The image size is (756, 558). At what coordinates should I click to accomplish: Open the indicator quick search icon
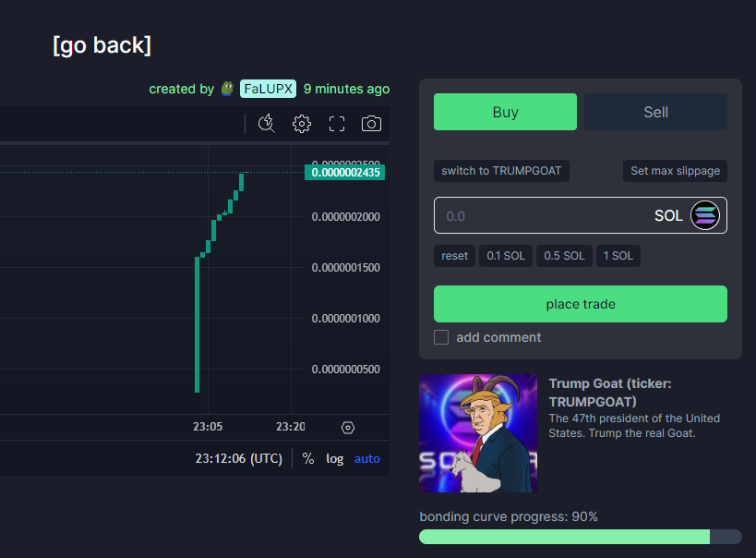coord(266,124)
